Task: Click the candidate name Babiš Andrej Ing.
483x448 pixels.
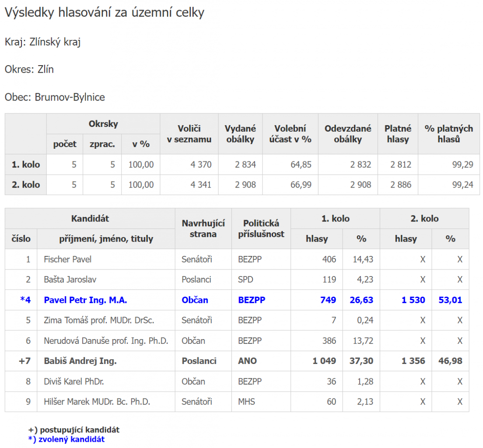Action: (x=80, y=361)
